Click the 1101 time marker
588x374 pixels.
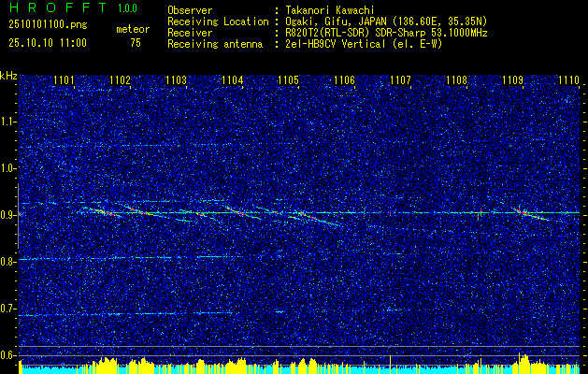click(x=64, y=80)
